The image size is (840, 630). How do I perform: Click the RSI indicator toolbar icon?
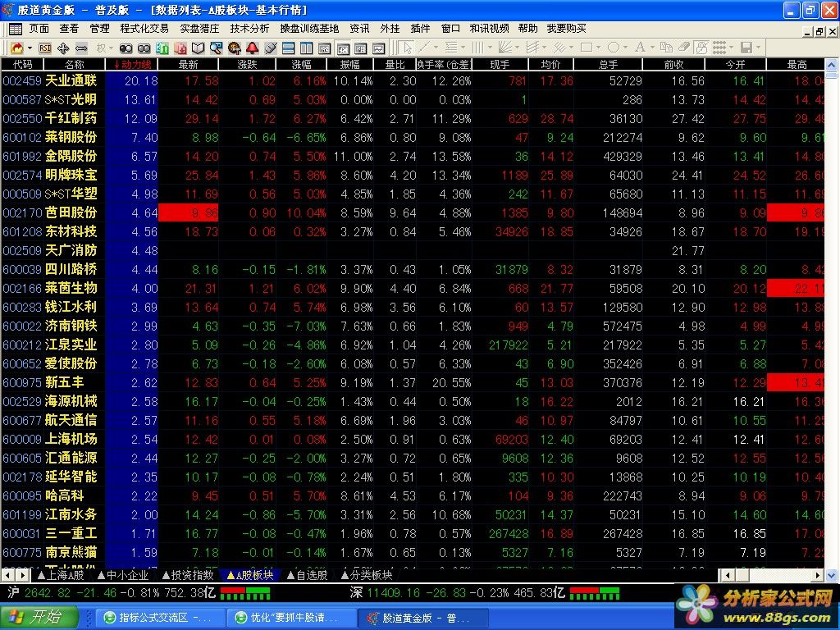(x=45, y=48)
